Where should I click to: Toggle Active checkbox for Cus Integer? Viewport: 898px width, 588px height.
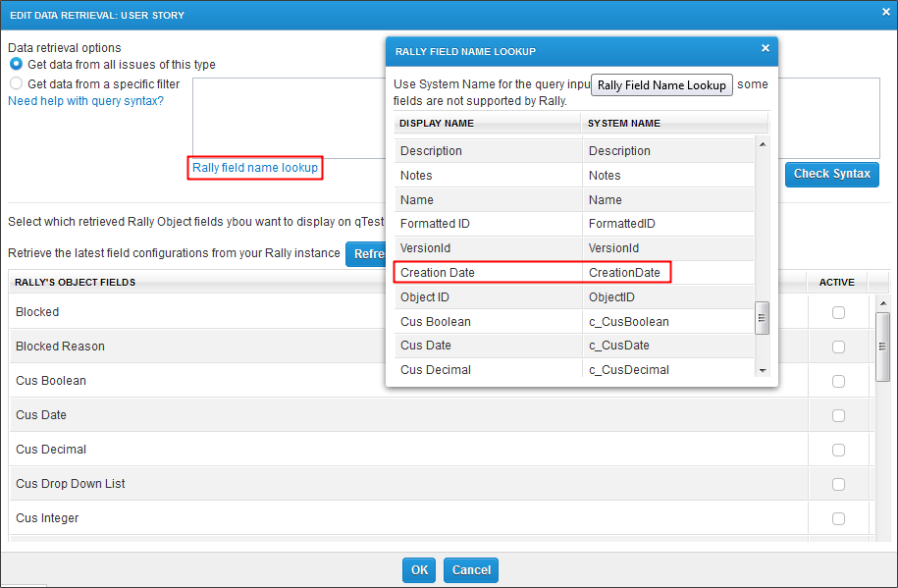[838, 518]
